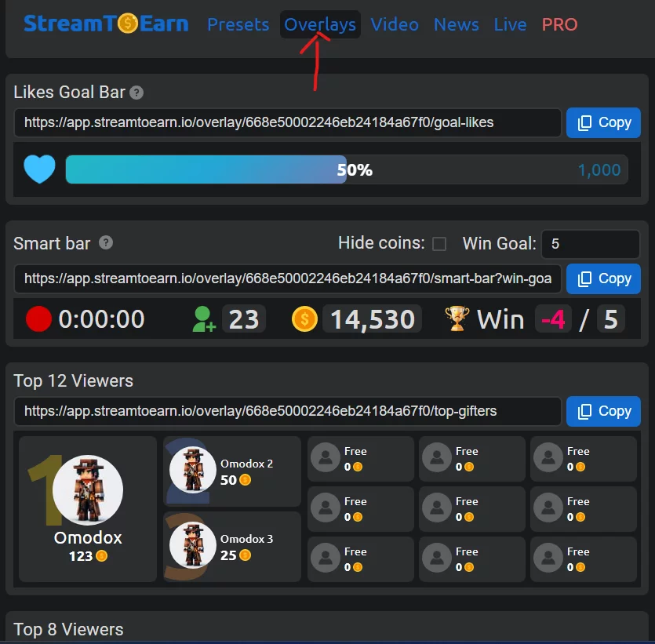Copy the Likes Goal Bar URL
This screenshot has width=655, height=644.
603,123
